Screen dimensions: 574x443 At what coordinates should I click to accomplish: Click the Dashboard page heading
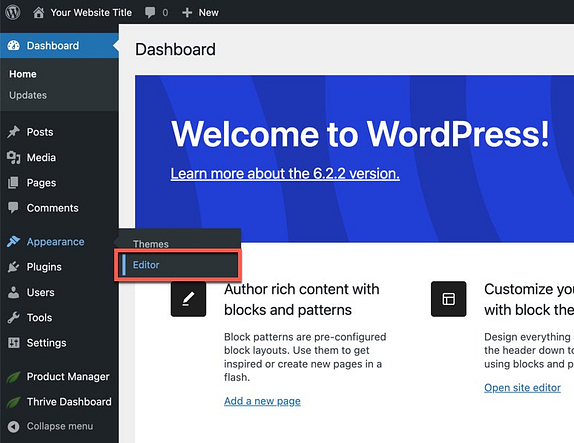coord(175,49)
